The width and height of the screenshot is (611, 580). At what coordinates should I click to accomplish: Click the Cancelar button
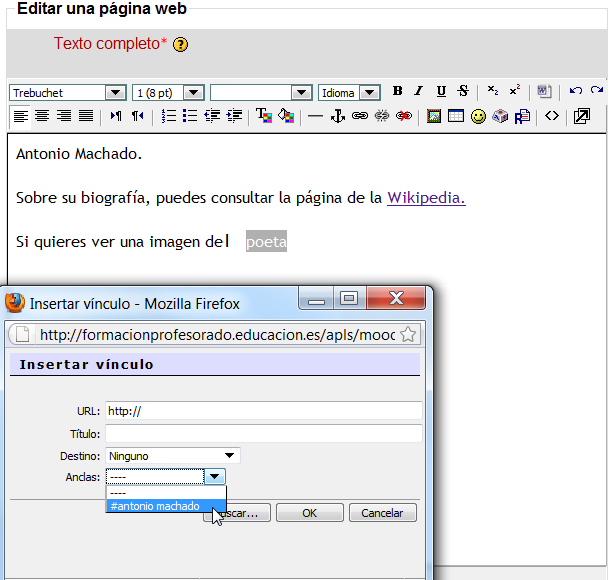point(382,513)
